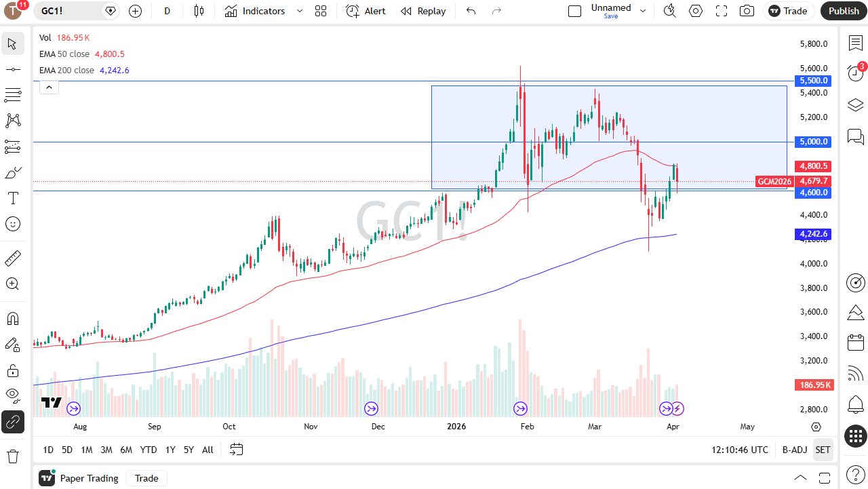The width and height of the screenshot is (868, 489).
Task: Toggle lock all drawing tools
Action: 12,370
